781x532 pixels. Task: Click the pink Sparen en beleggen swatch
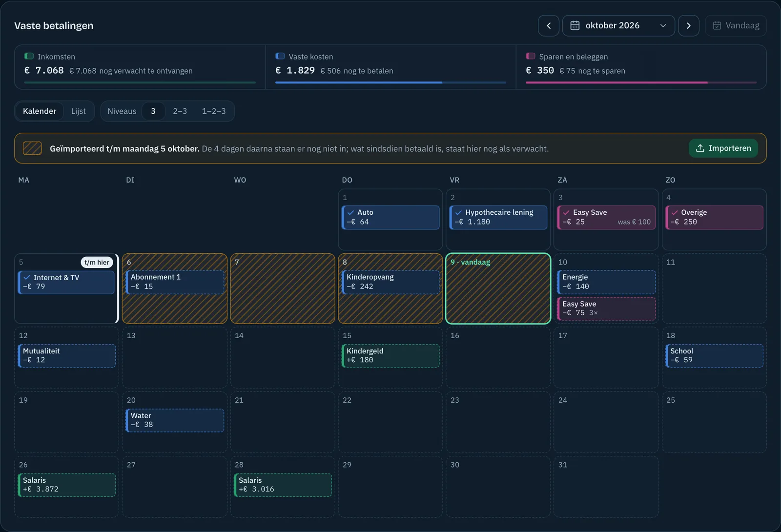(531, 57)
